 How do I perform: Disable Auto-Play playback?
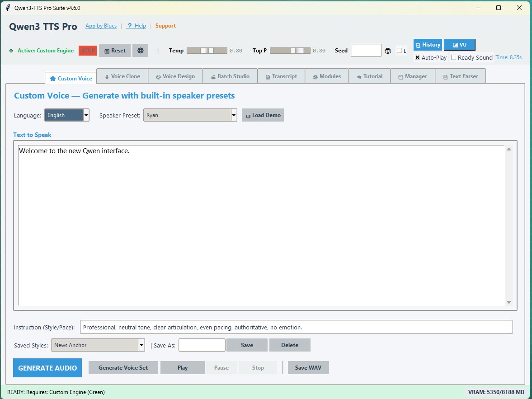click(x=417, y=57)
